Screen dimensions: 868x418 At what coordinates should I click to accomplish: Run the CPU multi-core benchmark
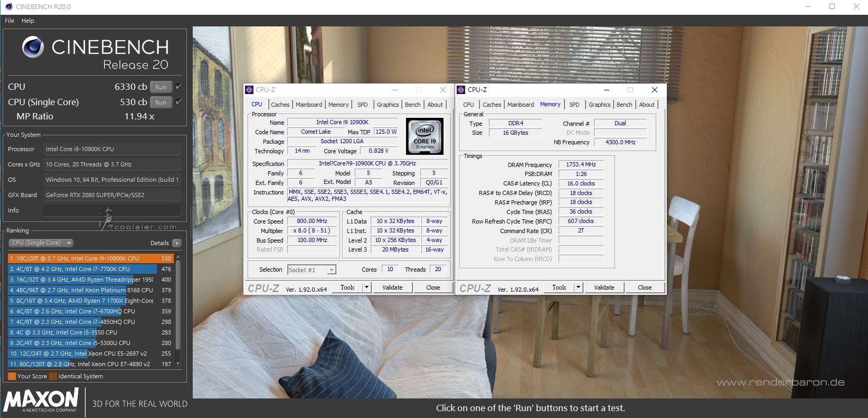tap(161, 87)
